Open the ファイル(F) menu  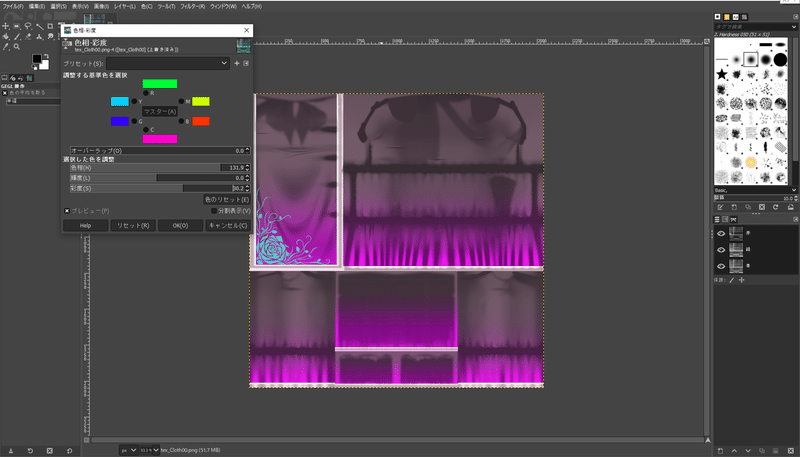pos(13,7)
